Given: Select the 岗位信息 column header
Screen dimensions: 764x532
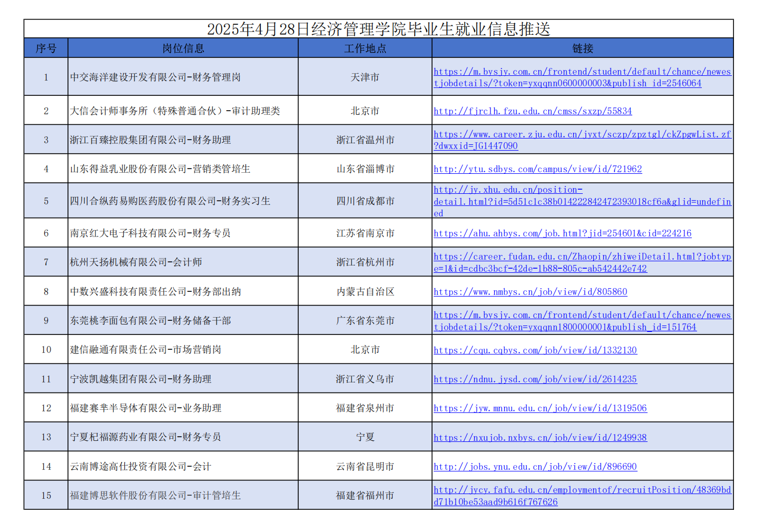Looking at the screenshot, I should tap(183, 48).
